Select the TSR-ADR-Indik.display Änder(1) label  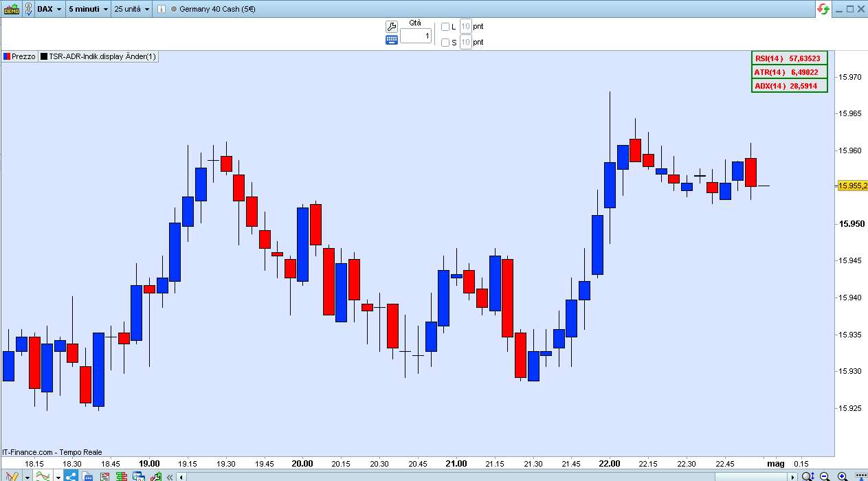(102, 57)
